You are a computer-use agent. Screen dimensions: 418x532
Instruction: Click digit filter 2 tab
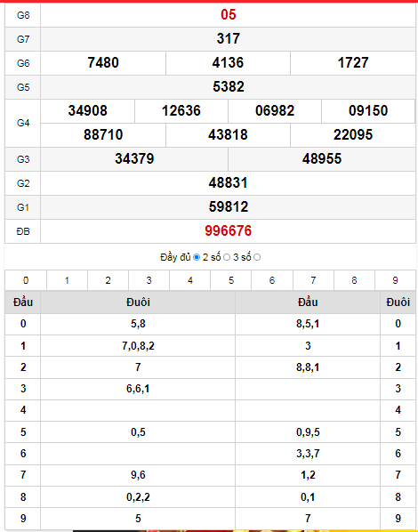108,280
